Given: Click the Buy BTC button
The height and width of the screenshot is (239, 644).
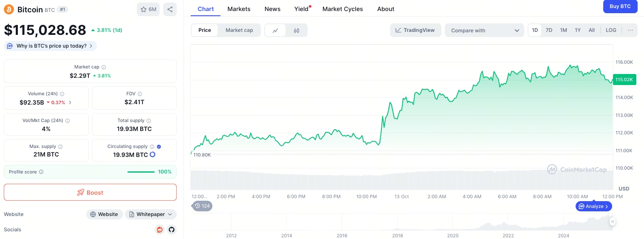Looking at the screenshot, I should [x=620, y=6].
